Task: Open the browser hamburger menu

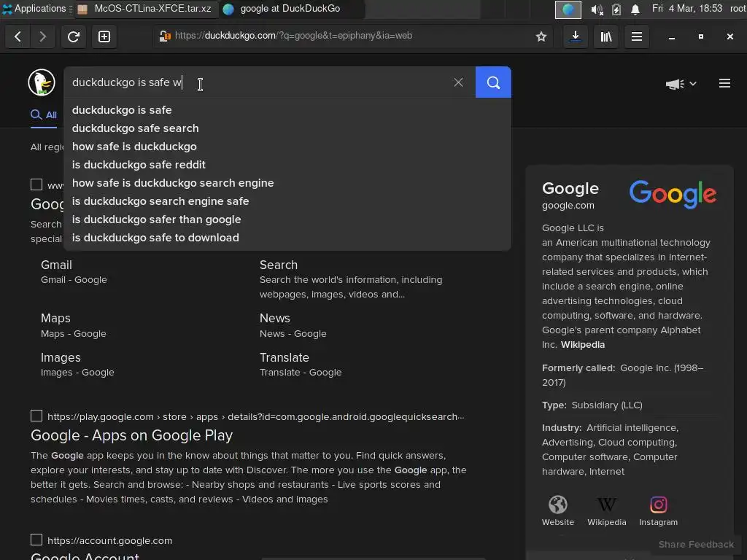Action: [636, 36]
